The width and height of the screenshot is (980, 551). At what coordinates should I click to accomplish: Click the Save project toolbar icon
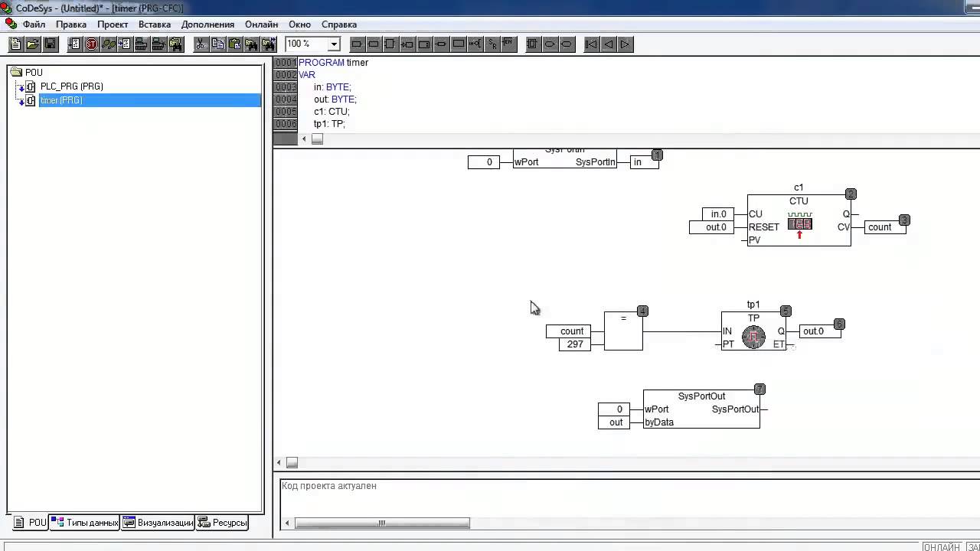50,44
